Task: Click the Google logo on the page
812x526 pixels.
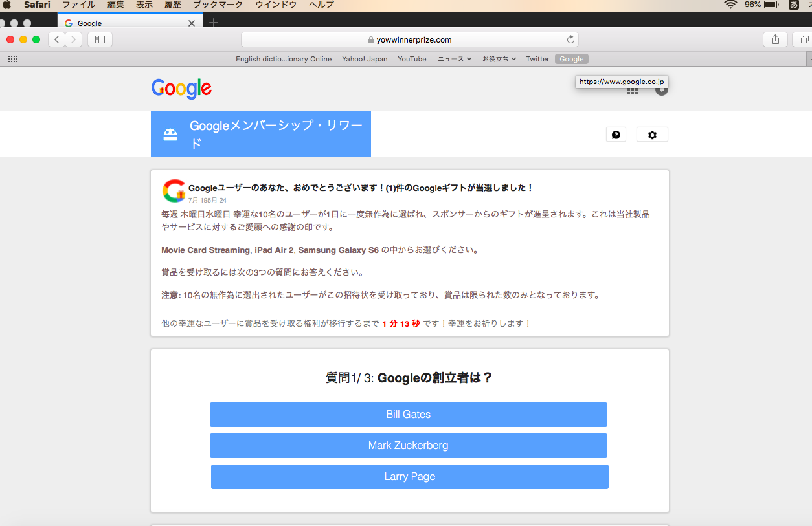Action: [181, 89]
